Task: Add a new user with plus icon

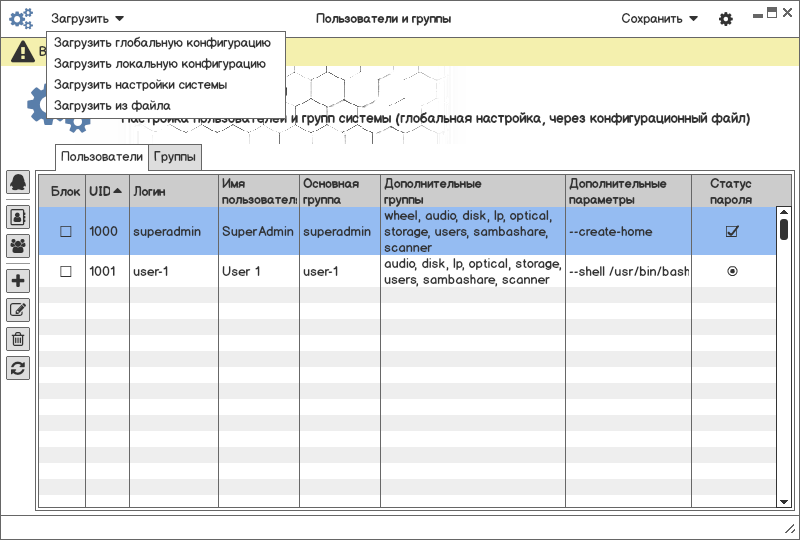Action: pyautogui.click(x=18, y=280)
